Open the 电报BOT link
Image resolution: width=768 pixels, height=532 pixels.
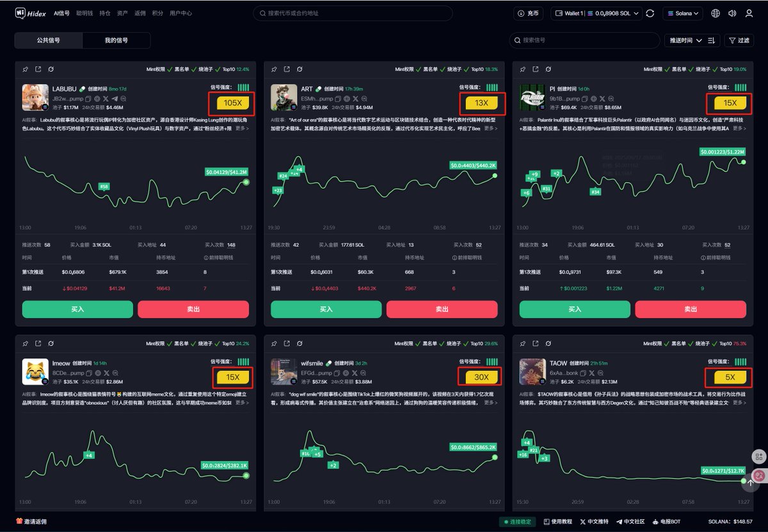tap(666, 522)
